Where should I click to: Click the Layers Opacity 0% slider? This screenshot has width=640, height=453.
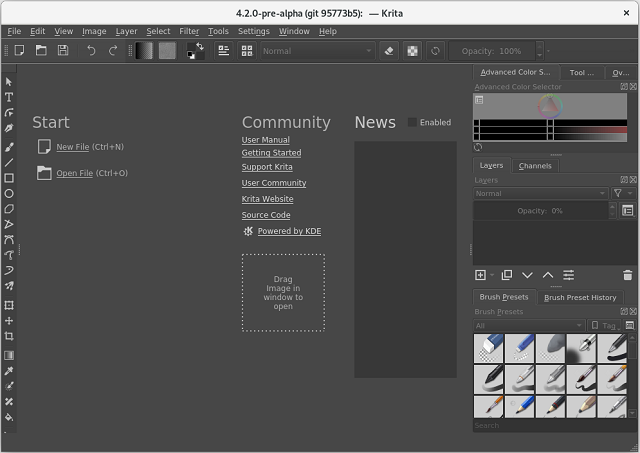click(540, 211)
